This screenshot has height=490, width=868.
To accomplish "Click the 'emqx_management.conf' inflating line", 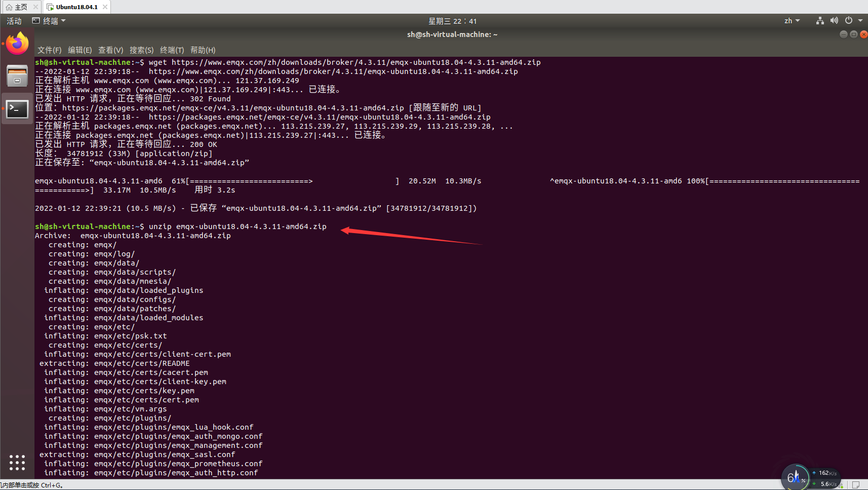I will [x=153, y=445].
